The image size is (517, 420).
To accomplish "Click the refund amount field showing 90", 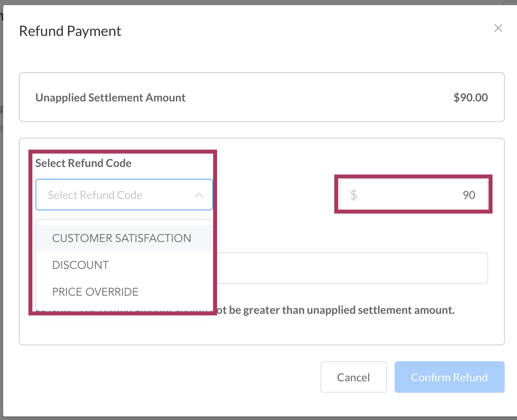I will pos(418,195).
